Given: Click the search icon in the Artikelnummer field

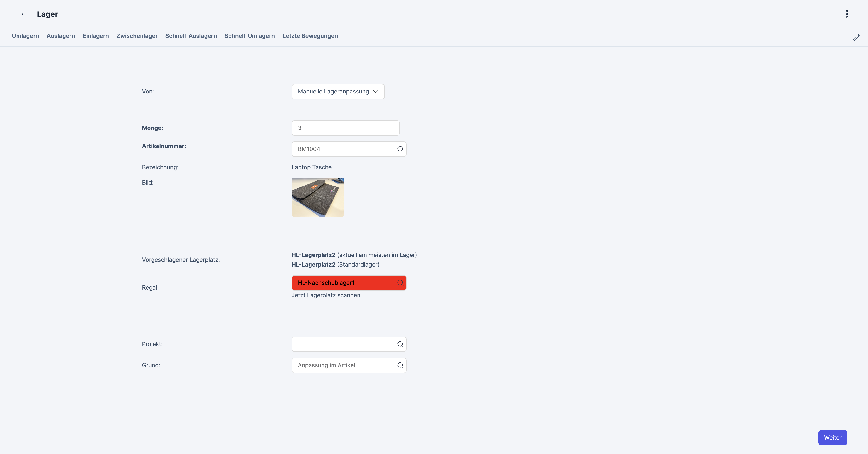Looking at the screenshot, I should [400, 149].
